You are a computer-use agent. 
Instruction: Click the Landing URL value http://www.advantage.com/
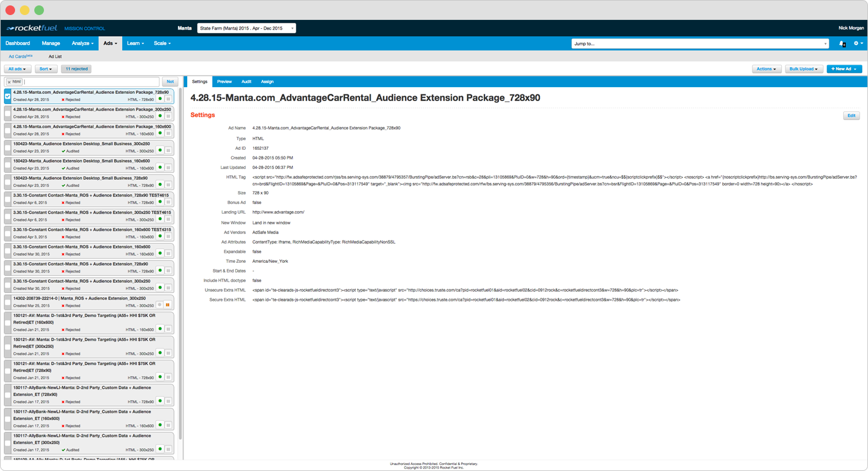tap(278, 212)
